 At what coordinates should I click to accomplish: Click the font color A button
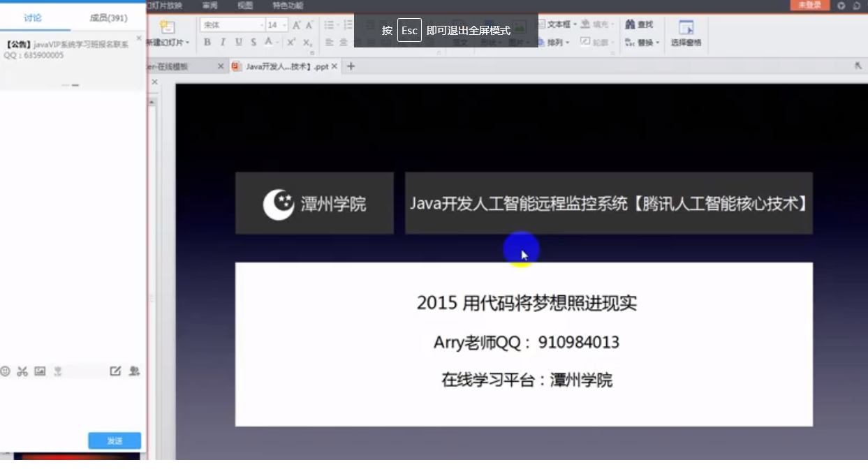268,43
